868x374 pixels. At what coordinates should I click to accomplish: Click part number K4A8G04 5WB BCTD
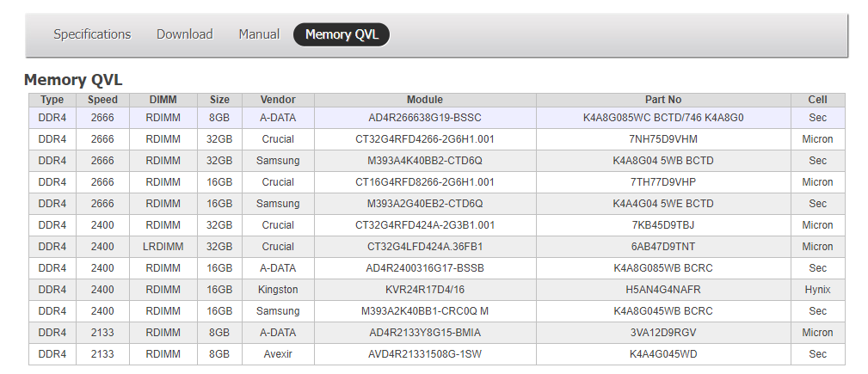[663, 161]
